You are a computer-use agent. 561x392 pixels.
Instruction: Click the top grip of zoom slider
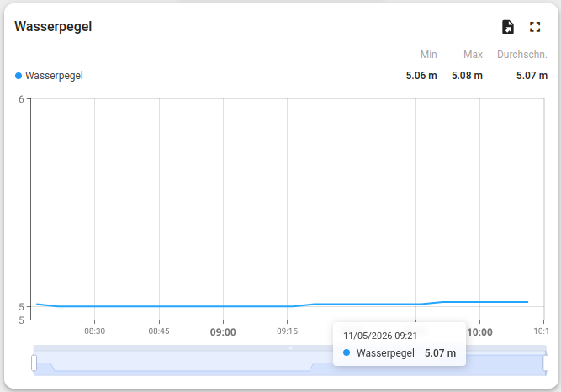[290, 347]
